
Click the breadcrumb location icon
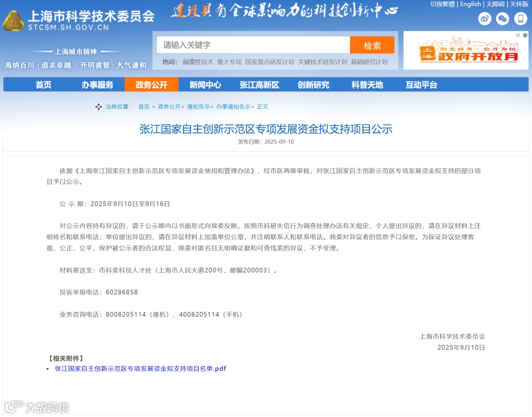coord(99,107)
